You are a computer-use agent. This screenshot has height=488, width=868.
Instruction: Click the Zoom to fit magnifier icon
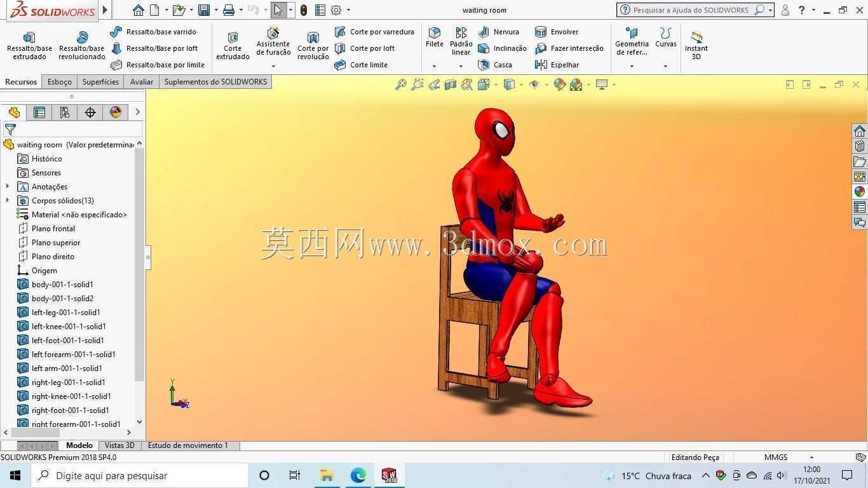pos(400,85)
